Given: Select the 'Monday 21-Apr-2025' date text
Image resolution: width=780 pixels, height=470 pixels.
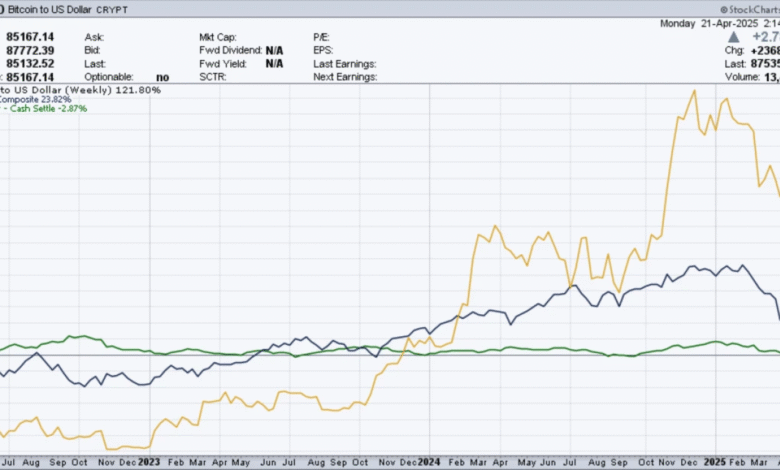Looking at the screenshot, I should tap(709, 23).
